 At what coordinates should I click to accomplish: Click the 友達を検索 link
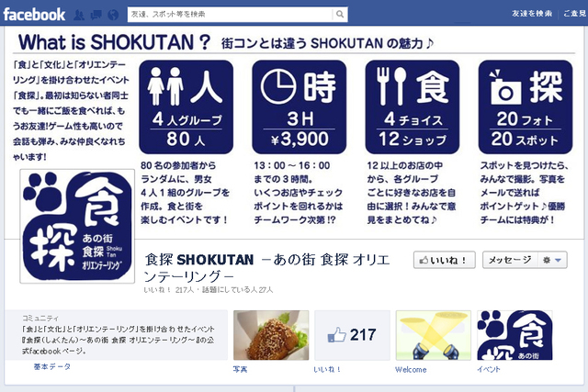pos(532,14)
